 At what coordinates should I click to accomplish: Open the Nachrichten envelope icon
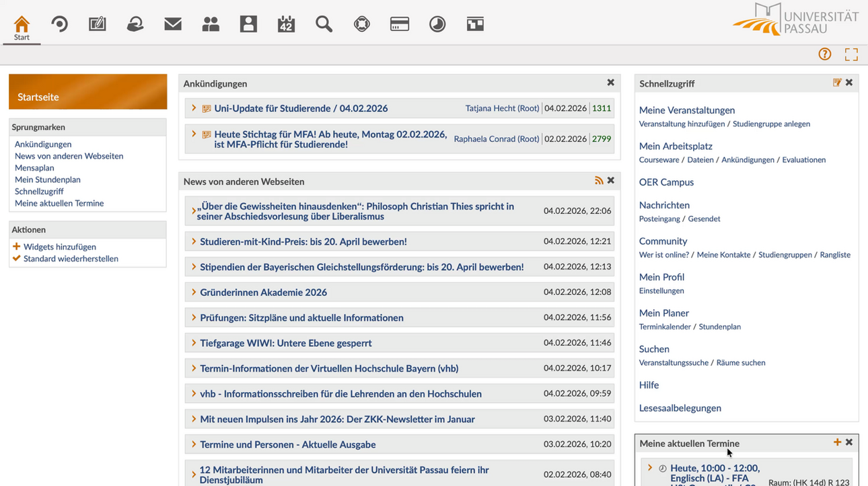(173, 24)
